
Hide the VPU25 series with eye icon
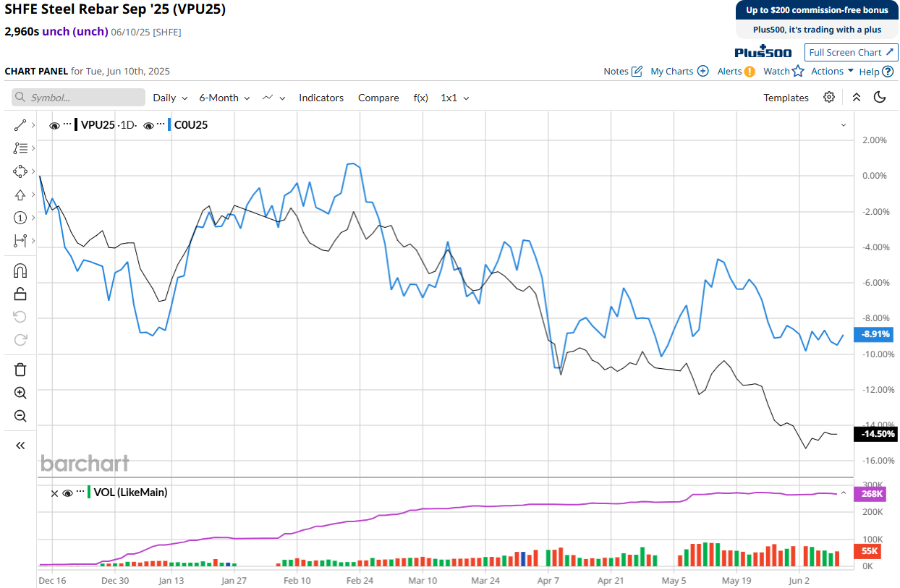click(x=54, y=125)
